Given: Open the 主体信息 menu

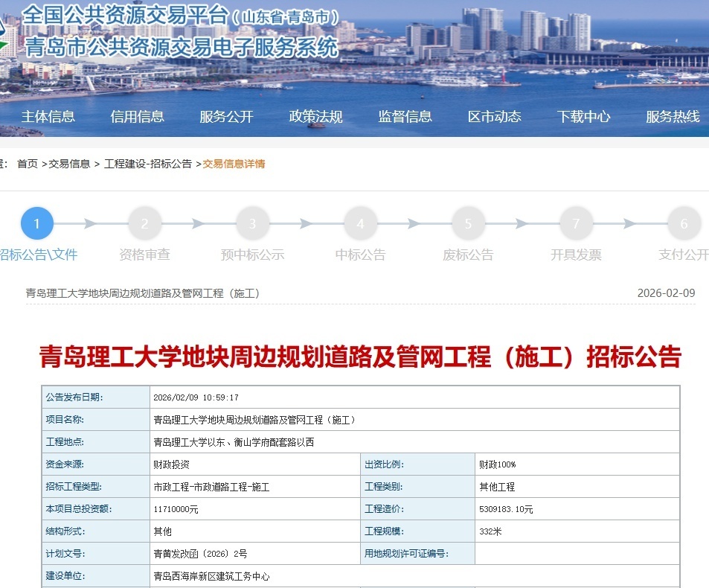Looking at the screenshot, I should click(49, 115).
